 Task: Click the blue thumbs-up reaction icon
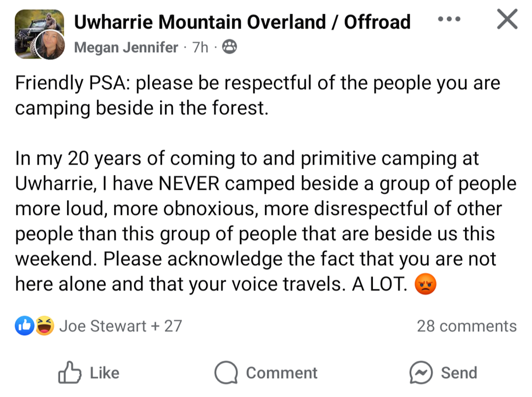[x=24, y=326]
